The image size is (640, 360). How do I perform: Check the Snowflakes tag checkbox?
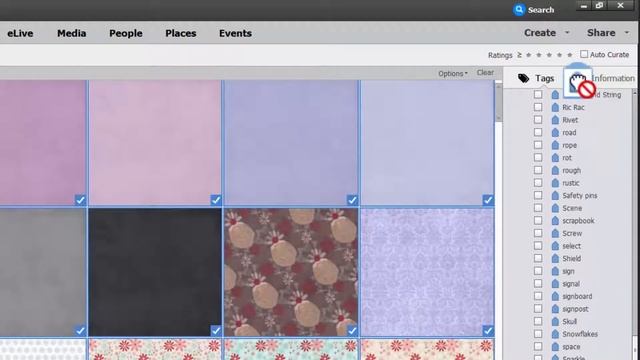pos(538,334)
